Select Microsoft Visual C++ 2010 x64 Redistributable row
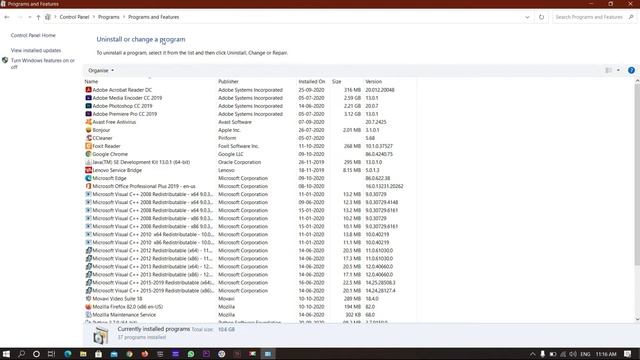 tap(250, 235)
